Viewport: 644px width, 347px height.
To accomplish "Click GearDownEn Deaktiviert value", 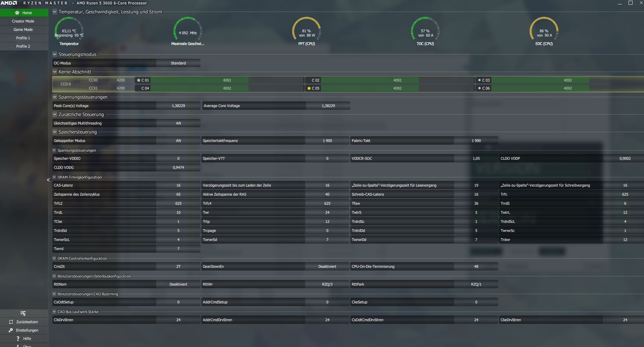I will click(x=327, y=266).
